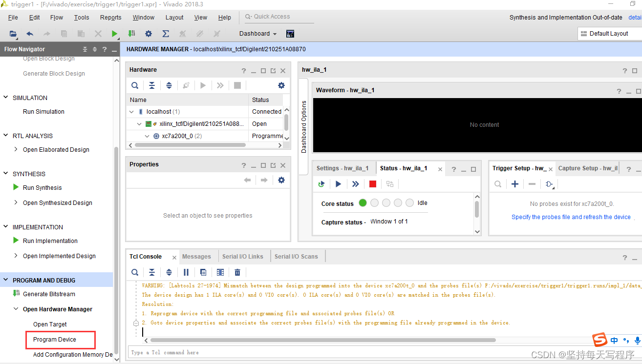This screenshot has height=364, width=642.
Task: Open project icon in main toolbar
Action: tap(13, 34)
